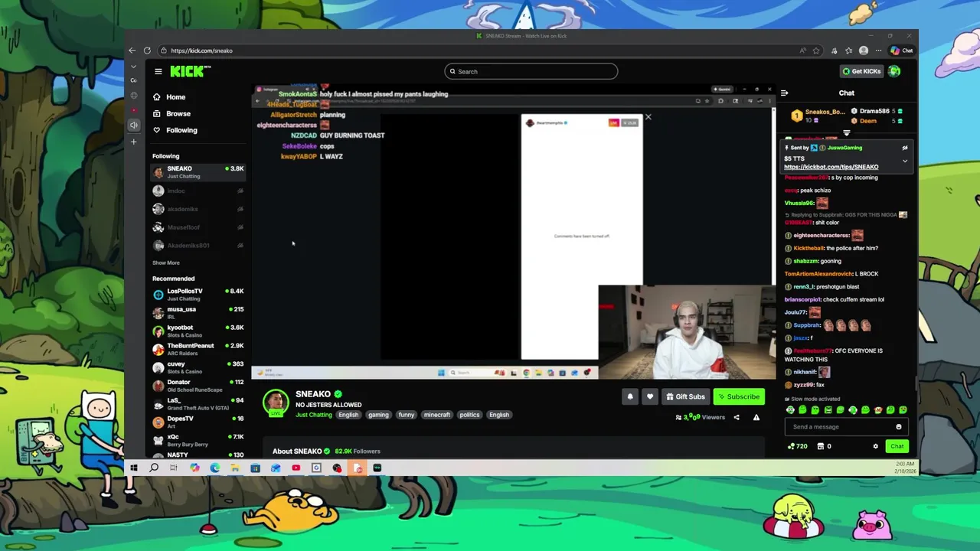Click the politics tag
Image resolution: width=980 pixels, height=551 pixels.
(469, 415)
